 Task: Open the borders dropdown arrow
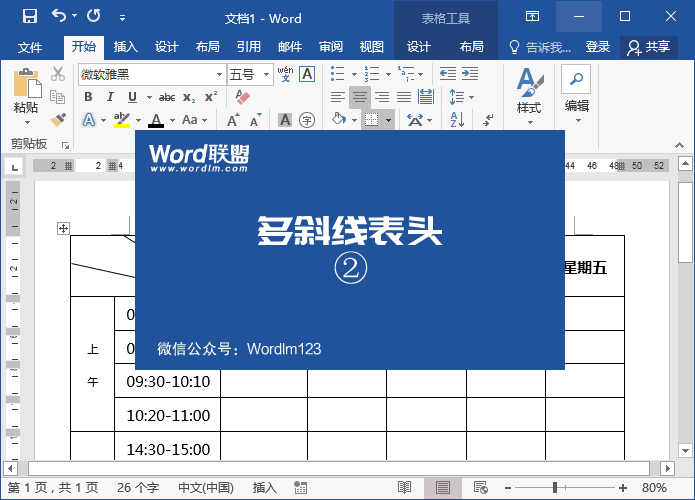point(388,120)
